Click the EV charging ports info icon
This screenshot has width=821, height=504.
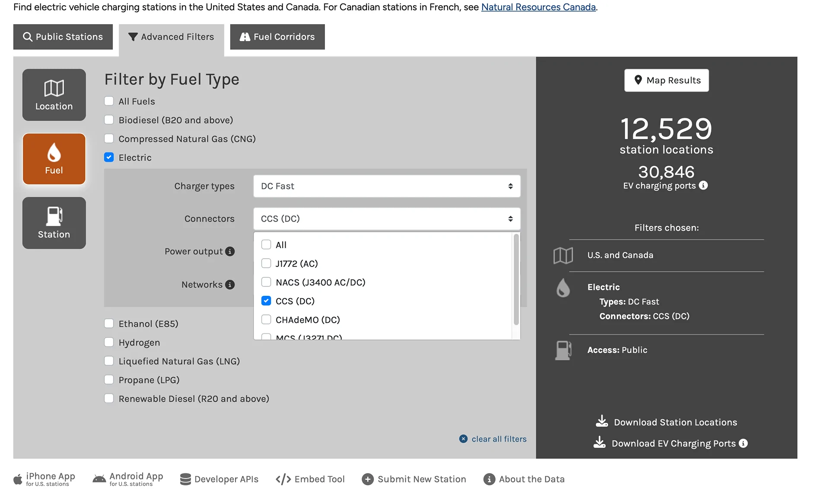tap(703, 185)
